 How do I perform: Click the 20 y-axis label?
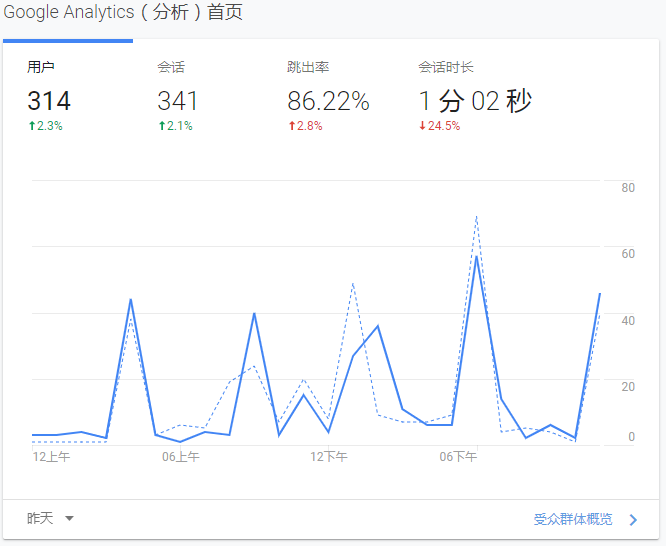[628, 387]
